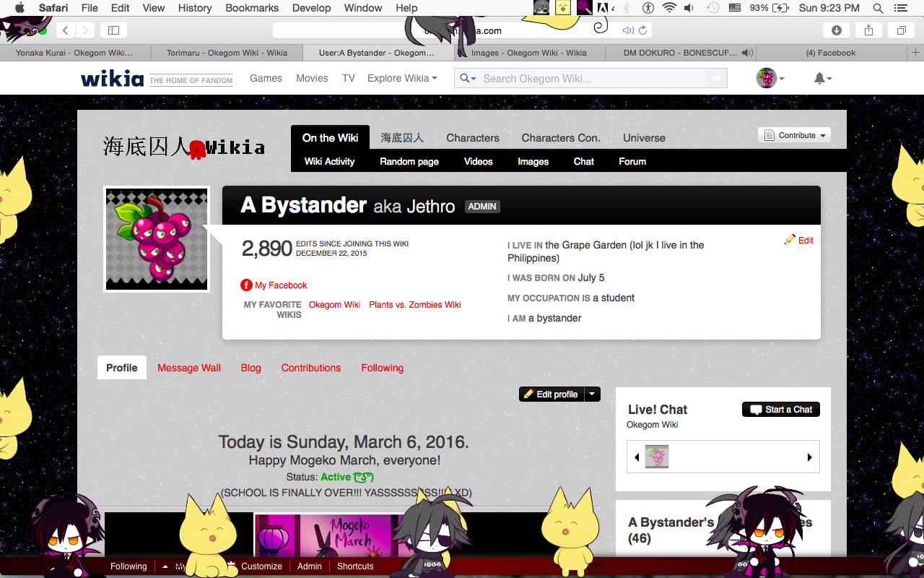Open the Bookmarks menu in menu bar

tap(252, 8)
